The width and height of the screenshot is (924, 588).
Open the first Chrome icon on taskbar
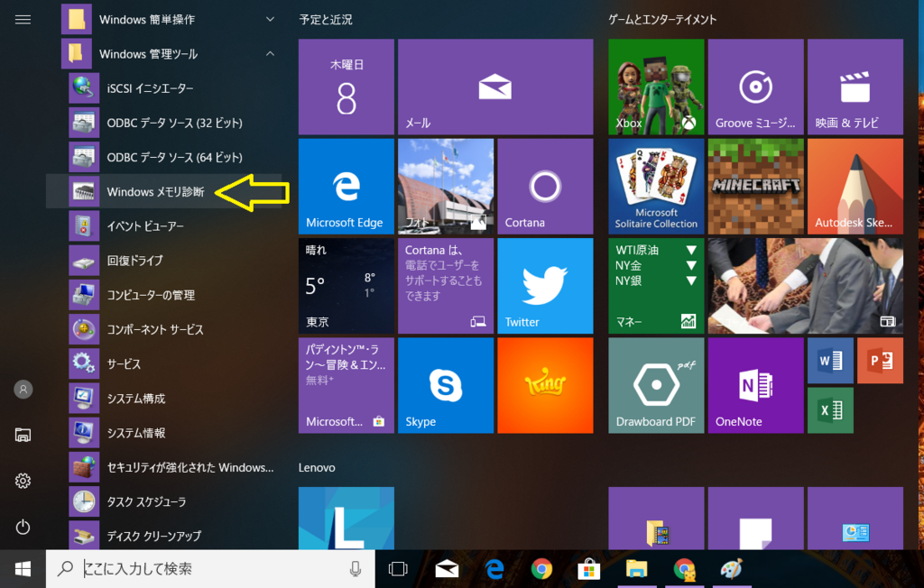coord(541,569)
